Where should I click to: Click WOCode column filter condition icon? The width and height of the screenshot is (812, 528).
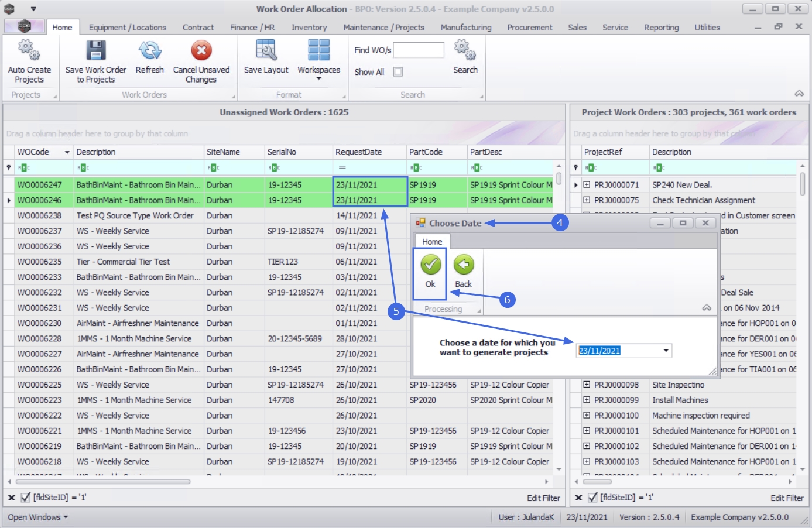pyautogui.click(x=24, y=167)
